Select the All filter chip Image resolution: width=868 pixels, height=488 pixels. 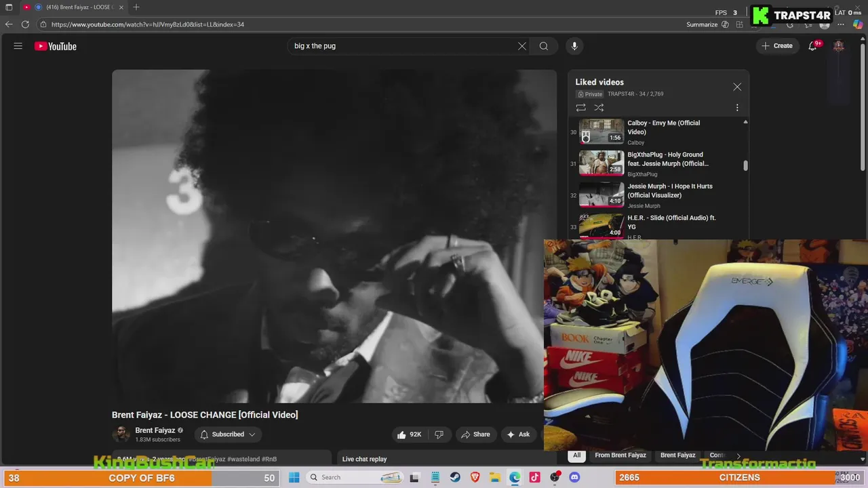577,455
